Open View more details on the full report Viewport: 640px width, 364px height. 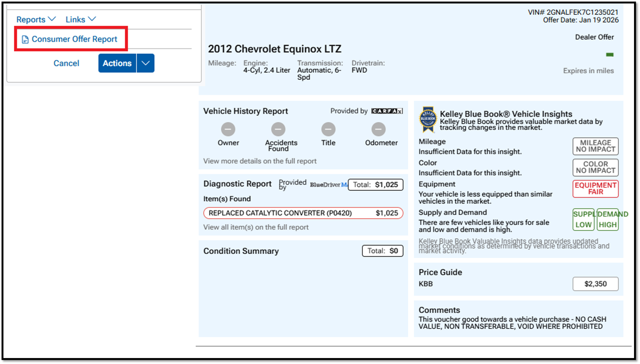pyautogui.click(x=259, y=161)
